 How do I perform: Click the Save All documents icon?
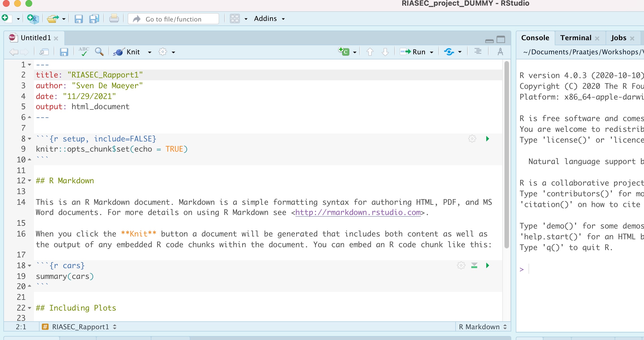click(94, 19)
